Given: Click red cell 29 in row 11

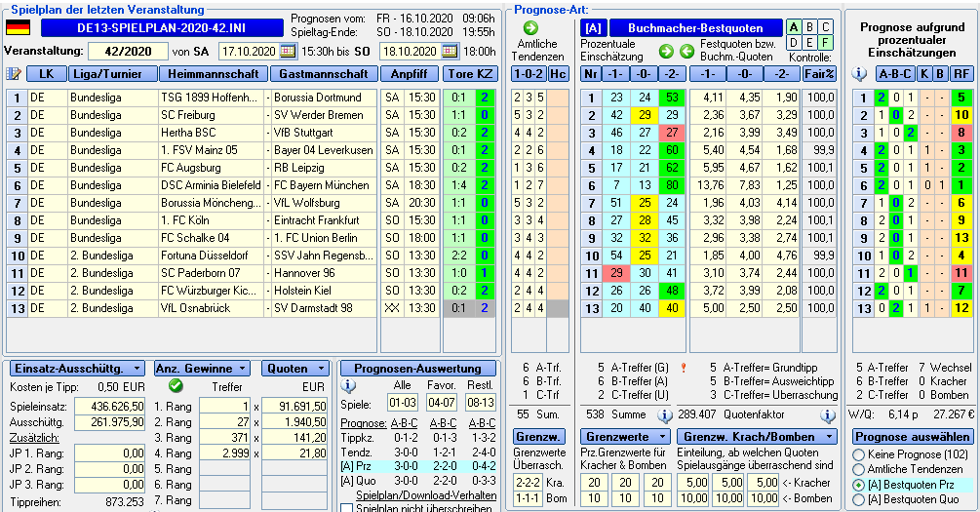Looking at the screenshot, I should click(616, 273).
